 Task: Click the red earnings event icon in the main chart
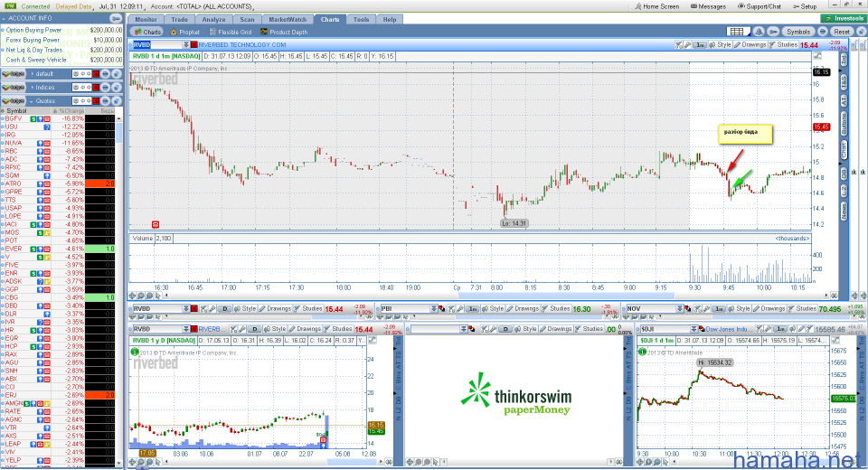click(156, 224)
